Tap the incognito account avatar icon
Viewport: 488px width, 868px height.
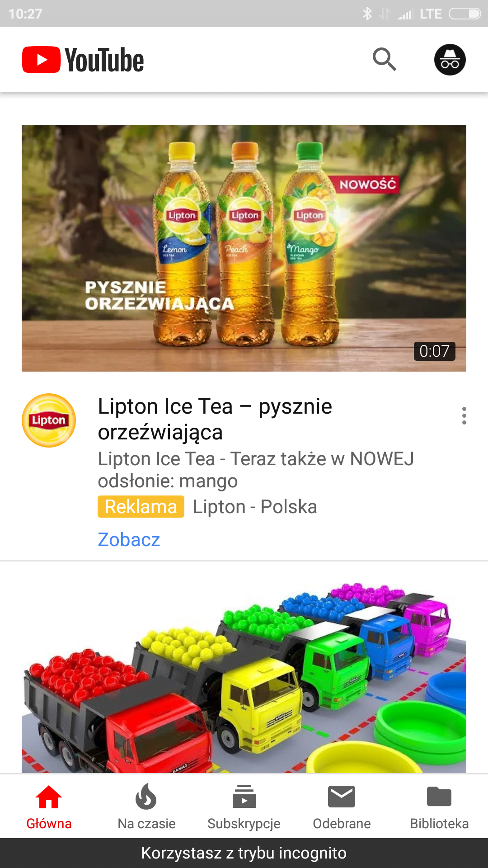(450, 60)
